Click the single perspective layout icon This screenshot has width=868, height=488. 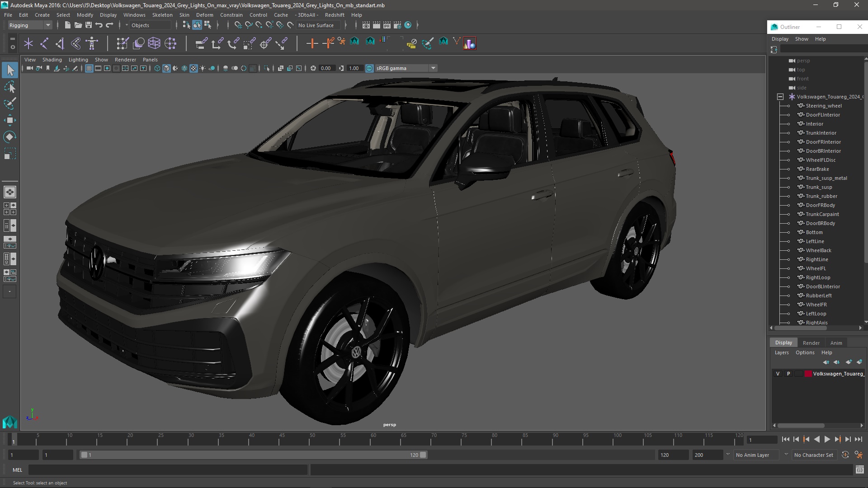(x=9, y=192)
